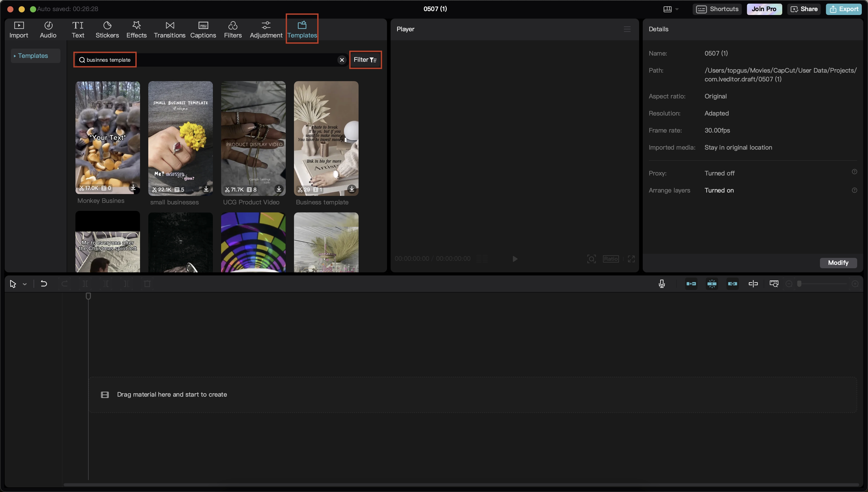Download the UCG Product Video template
Screen dimensions: 868x492
pyautogui.click(x=279, y=189)
